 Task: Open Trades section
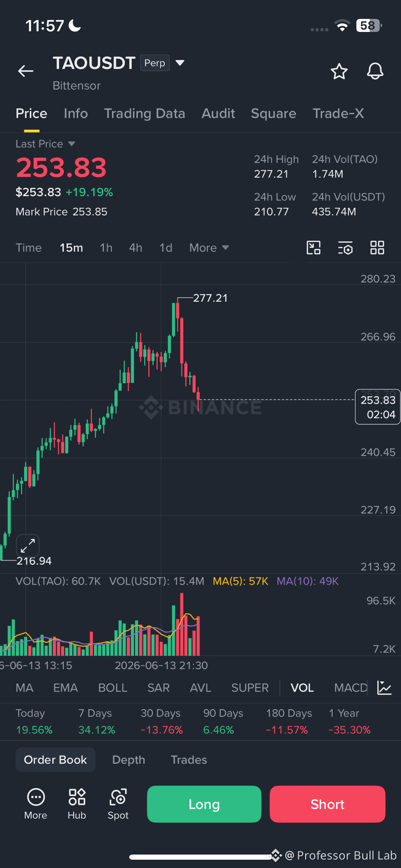(189, 759)
